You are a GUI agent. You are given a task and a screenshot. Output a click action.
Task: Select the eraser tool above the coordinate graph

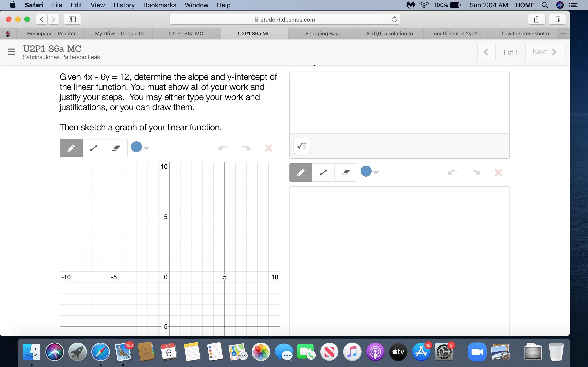coord(116,148)
